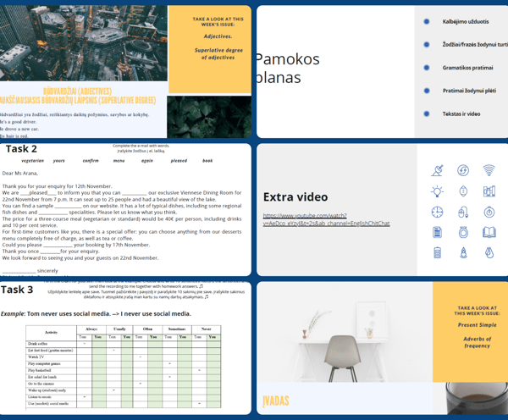The height and width of the screenshot is (420, 508).
Task: Click the document page icon
Action: click(437, 232)
